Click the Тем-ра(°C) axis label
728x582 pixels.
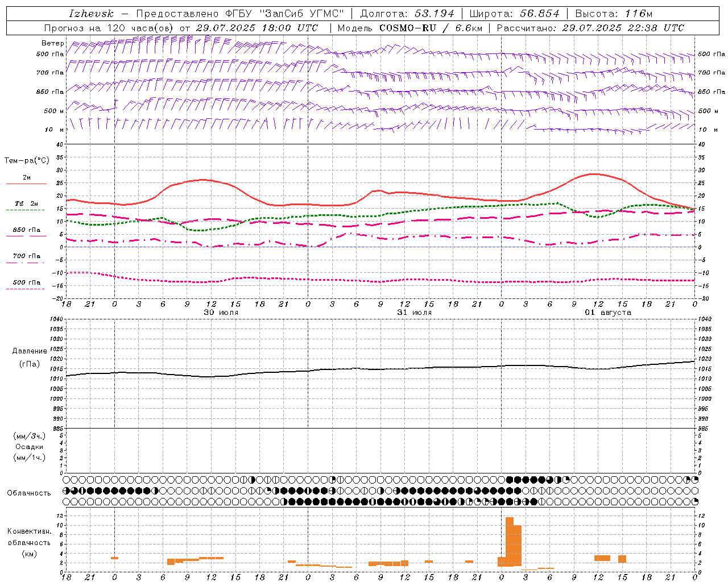(27, 161)
